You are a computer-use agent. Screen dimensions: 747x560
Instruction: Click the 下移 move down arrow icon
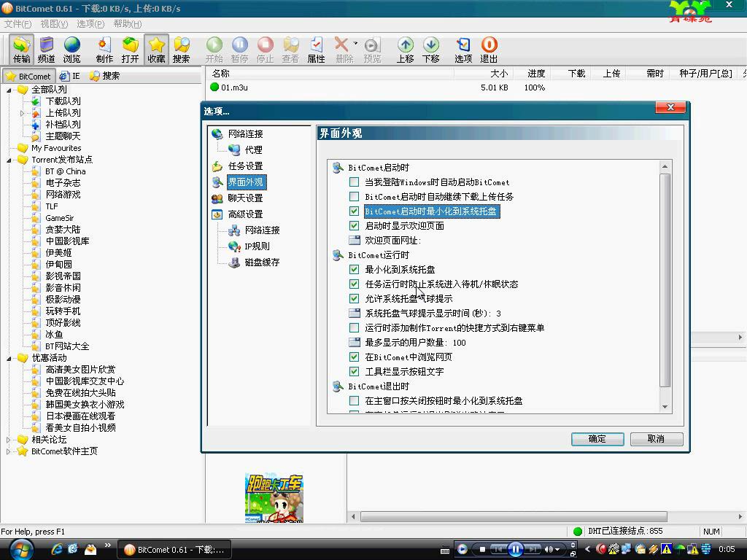[x=430, y=50]
